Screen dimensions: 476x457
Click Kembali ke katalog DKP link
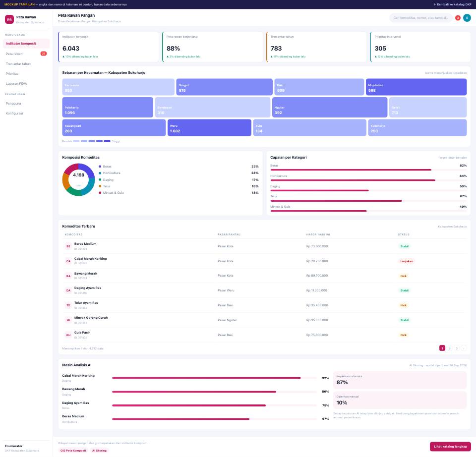pyautogui.click(x=452, y=4)
